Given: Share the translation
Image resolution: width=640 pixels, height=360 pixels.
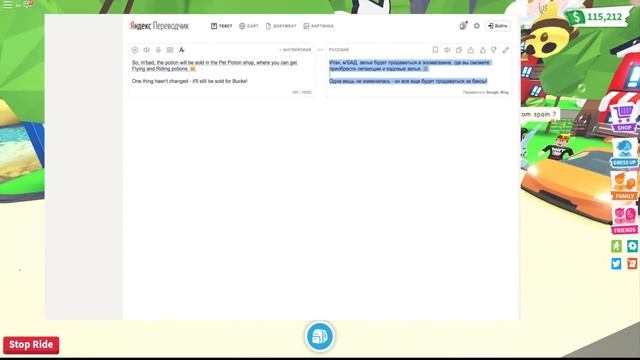Looking at the screenshot, I should click(x=471, y=50).
